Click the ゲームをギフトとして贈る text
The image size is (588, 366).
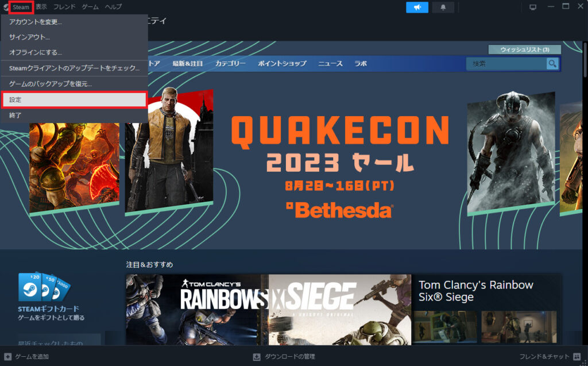pyautogui.click(x=51, y=318)
